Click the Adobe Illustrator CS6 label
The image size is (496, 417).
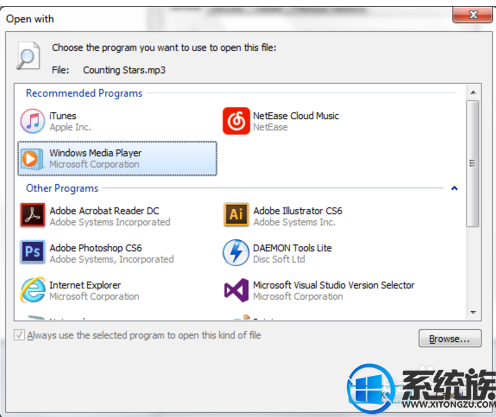coord(298,211)
